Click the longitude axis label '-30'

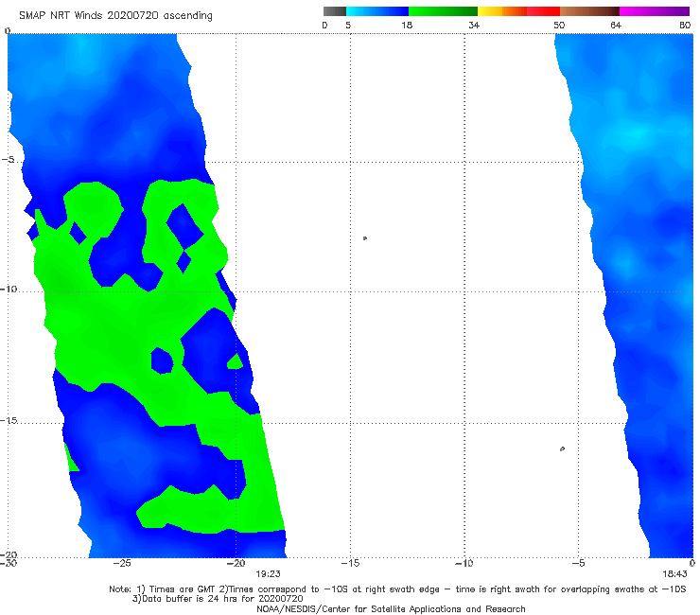pos(9,563)
